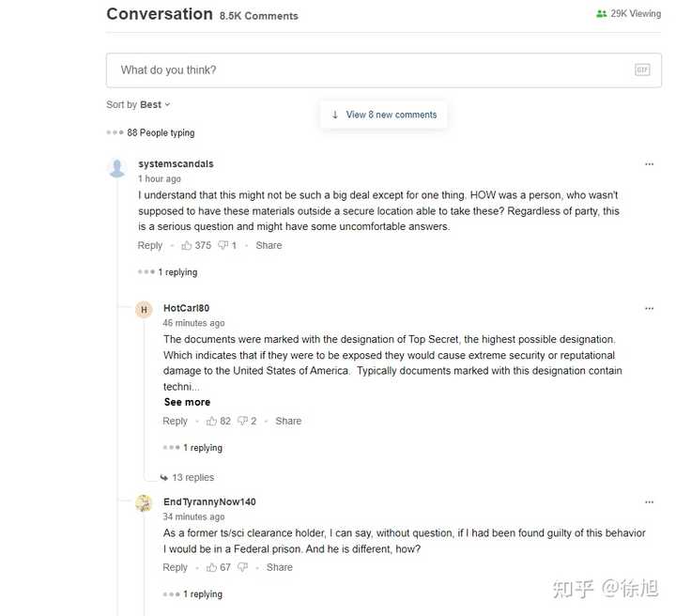Dislike HotCarl80's comment with thumbs down
Image resolution: width=676 pixels, height=616 pixels.
(x=243, y=422)
